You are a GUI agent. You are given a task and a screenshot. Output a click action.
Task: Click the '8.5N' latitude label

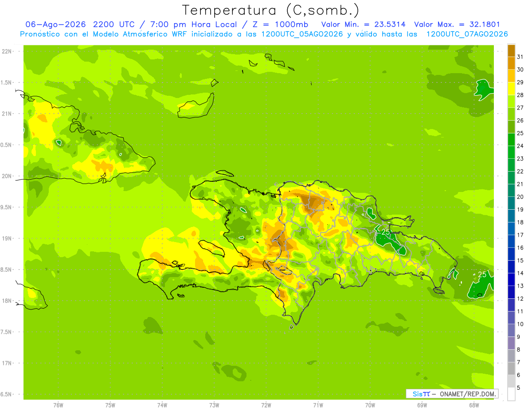(x=6, y=270)
